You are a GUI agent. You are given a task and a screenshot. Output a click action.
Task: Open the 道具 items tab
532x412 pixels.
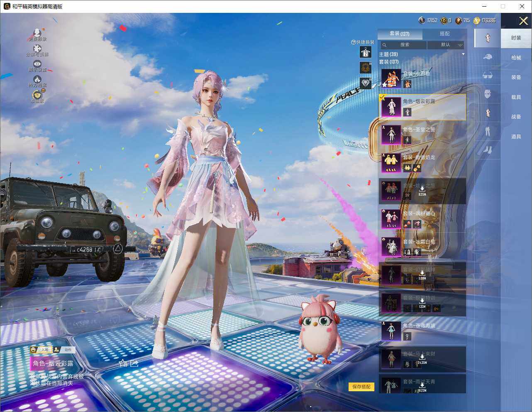click(516, 137)
